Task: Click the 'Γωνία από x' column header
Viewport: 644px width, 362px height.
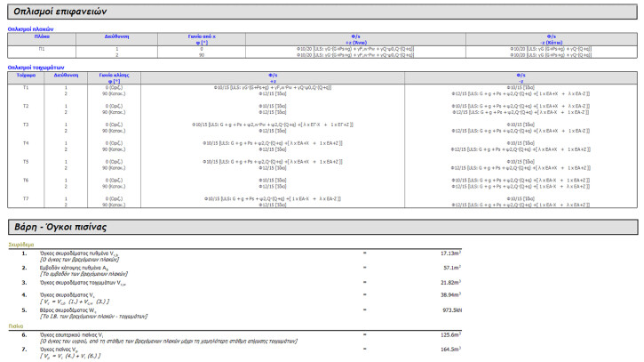Action: click(204, 36)
